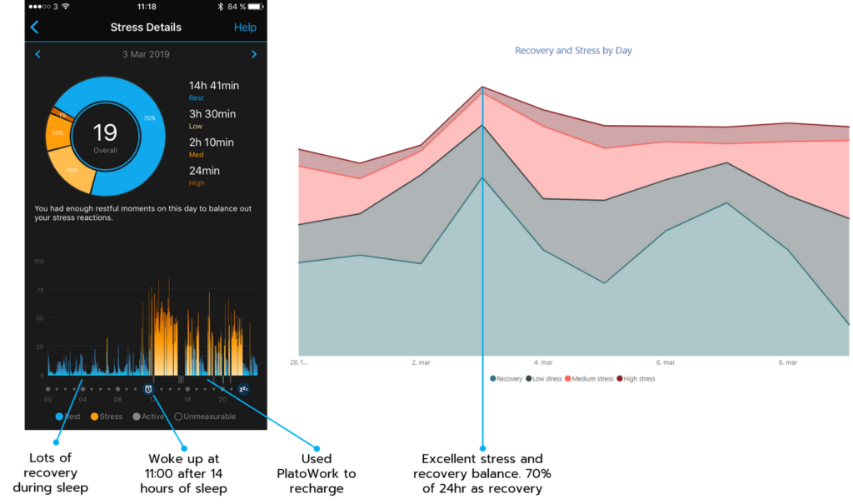Screen dimensions: 853x504
Task: Click the Medium stress legend entry
Action: (x=589, y=379)
